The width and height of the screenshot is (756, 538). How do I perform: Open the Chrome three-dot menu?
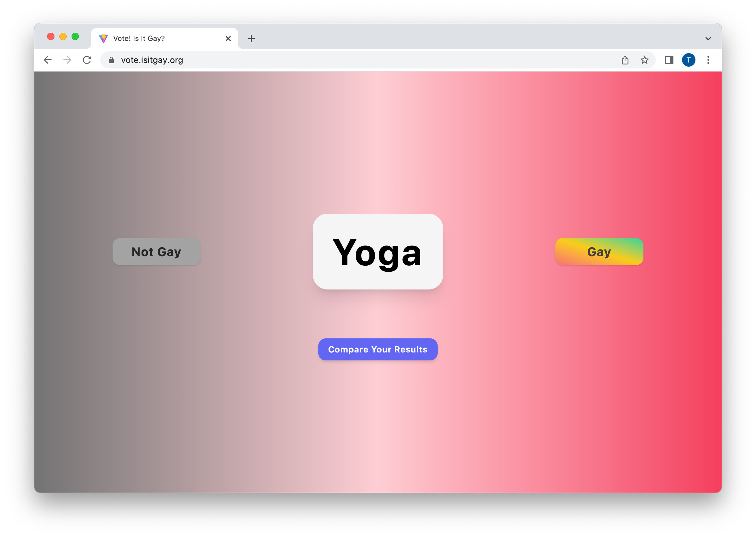click(708, 60)
